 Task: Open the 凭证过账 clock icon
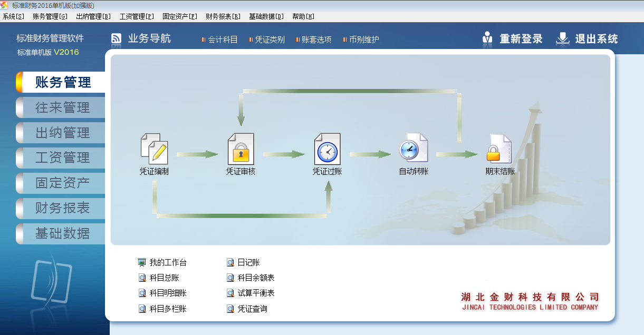click(x=327, y=149)
